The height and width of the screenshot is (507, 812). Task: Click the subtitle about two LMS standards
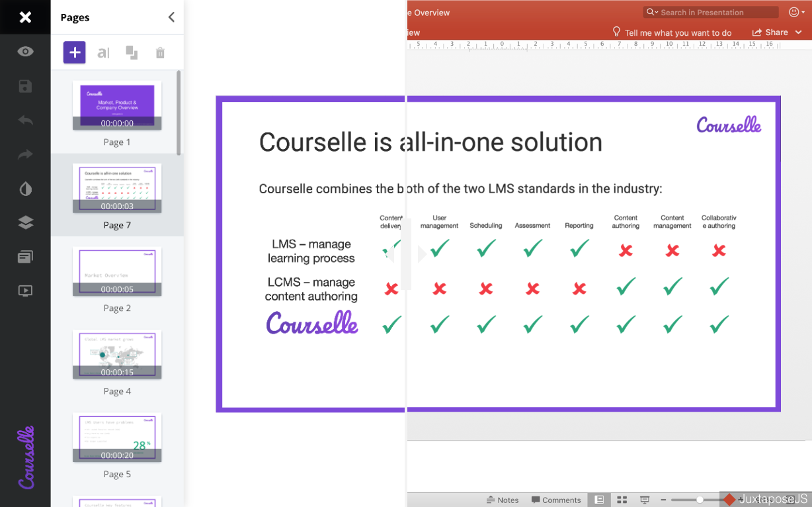click(x=460, y=189)
